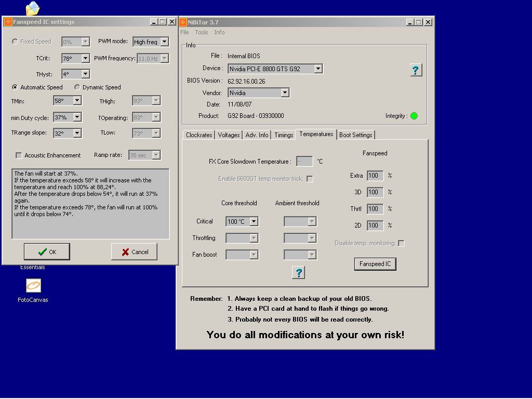Select the Temperatures tab
Image resolution: width=532 pixels, height=399 pixels.
[x=316, y=135]
